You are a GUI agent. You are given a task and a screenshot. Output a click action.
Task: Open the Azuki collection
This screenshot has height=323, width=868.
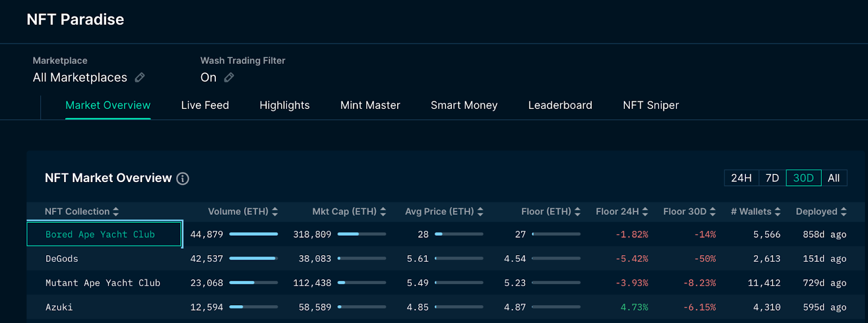coord(59,307)
